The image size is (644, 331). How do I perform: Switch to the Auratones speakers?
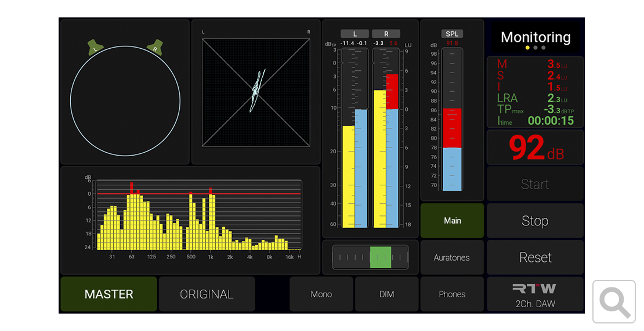pyautogui.click(x=452, y=257)
